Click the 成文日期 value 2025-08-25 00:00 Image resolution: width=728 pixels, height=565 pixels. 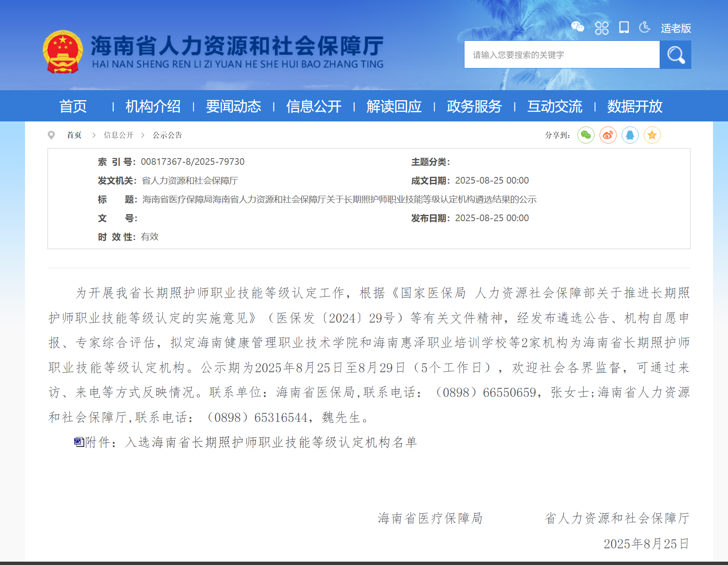[492, 181]
